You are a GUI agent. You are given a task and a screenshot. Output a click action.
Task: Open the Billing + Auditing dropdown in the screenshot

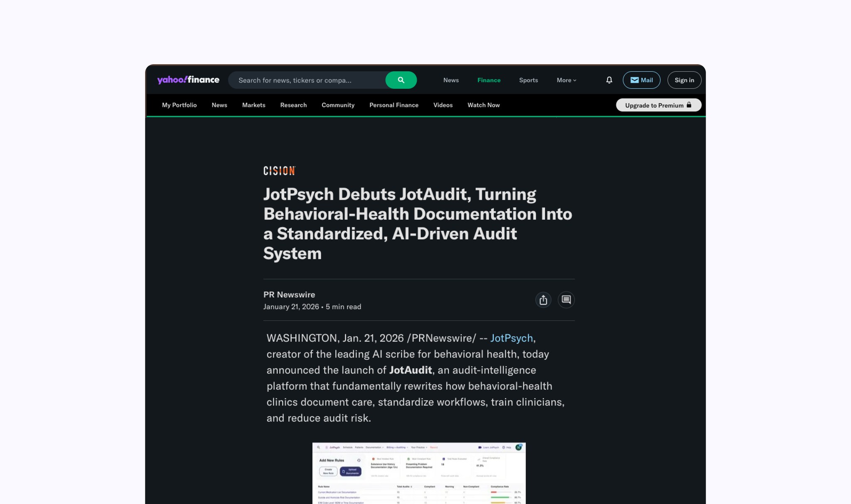point(396,448)
